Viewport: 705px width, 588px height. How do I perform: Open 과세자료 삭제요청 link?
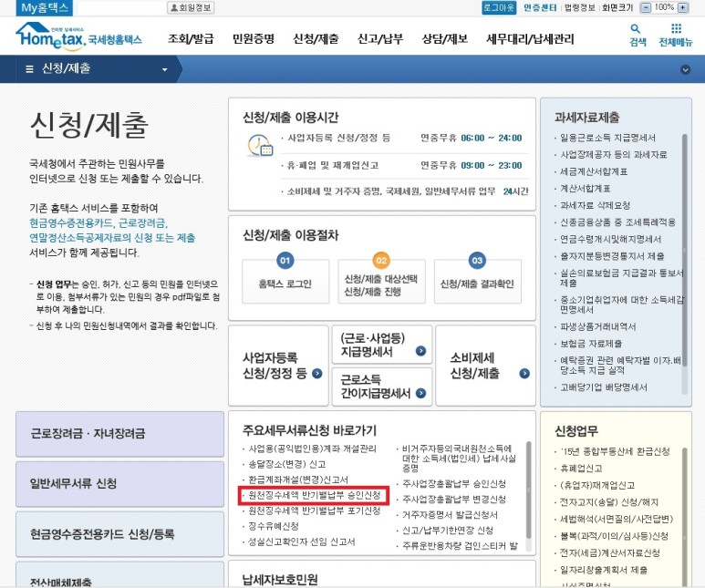coord(595,205)
